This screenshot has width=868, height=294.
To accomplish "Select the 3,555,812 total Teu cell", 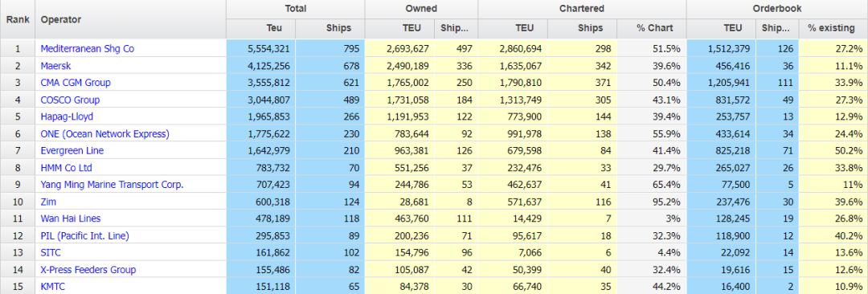I will (260, 83).
